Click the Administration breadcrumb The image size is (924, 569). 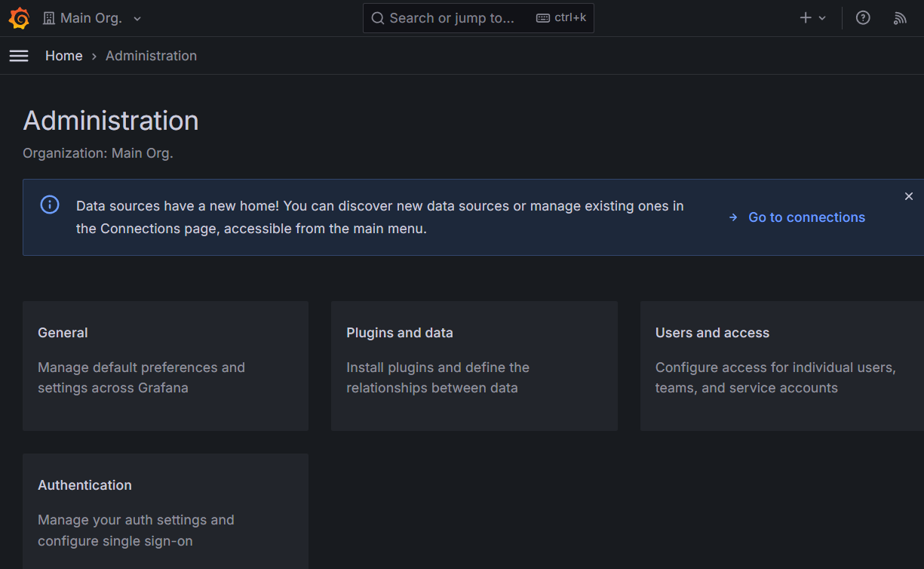click(151, 56)
